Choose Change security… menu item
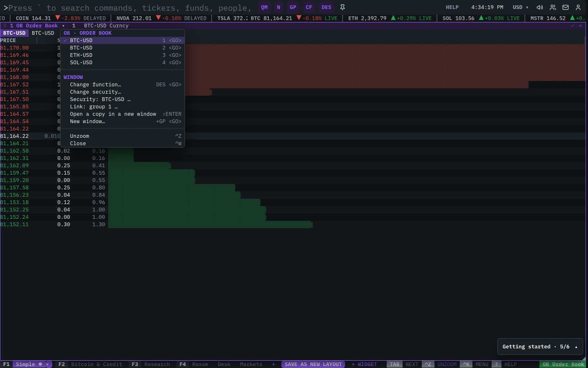This screenshot has height=368, width=588. click(122, 92)
